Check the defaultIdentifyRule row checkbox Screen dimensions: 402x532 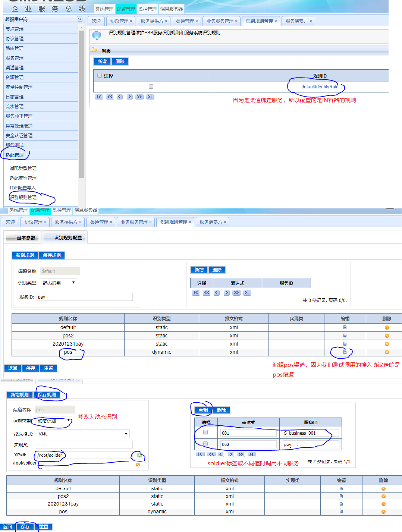[x=151, y=86]
